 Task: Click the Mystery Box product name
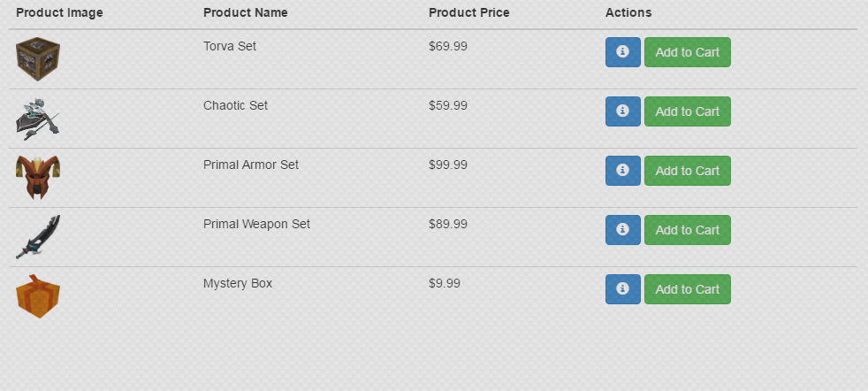(x=238, y=283)
